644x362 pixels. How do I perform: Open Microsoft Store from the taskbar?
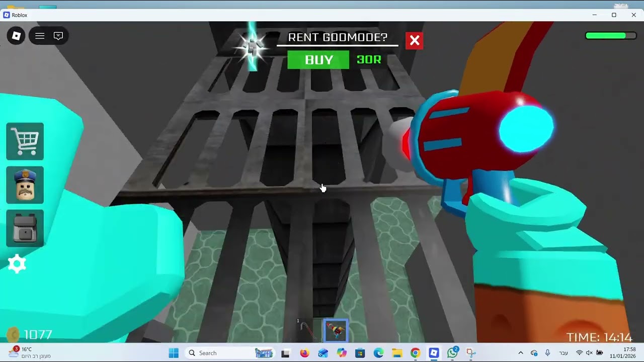(360, 353)
